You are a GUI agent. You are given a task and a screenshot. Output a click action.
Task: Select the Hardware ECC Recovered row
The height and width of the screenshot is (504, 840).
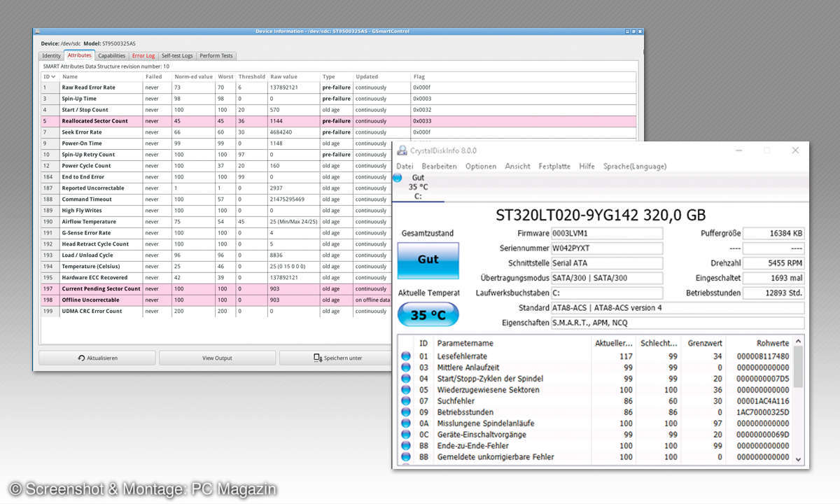pos(217,277)
